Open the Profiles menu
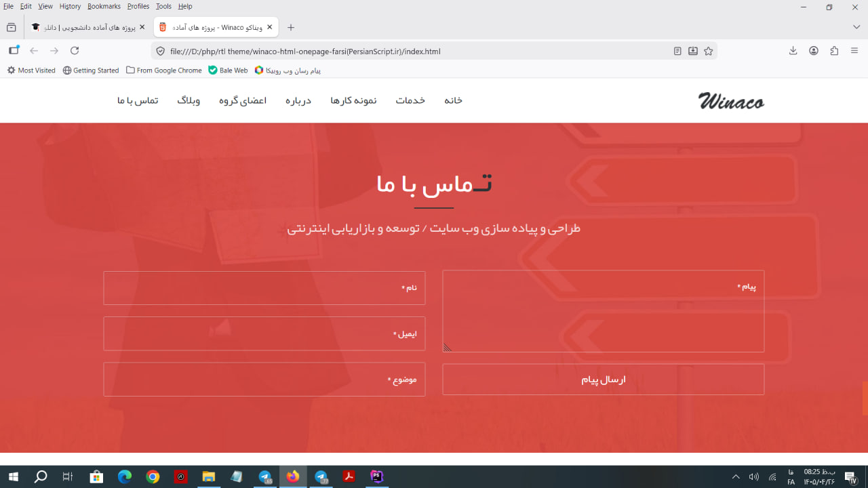The image size is (868, 488). (x=138, y=6)
